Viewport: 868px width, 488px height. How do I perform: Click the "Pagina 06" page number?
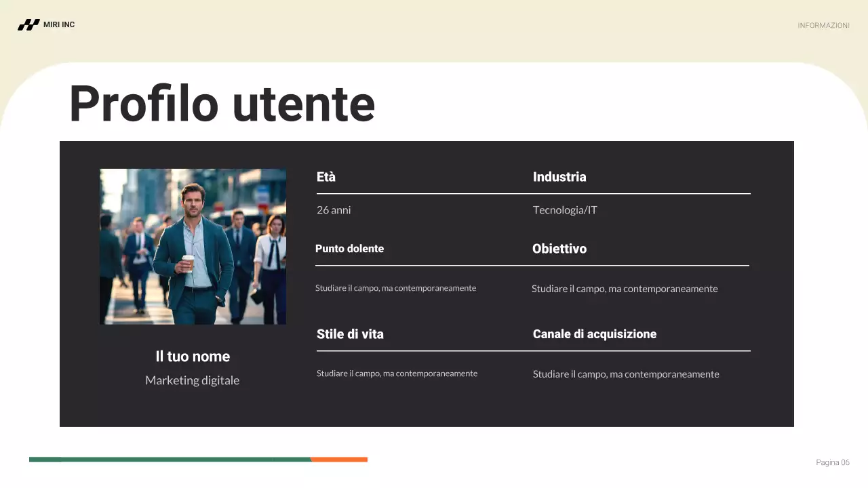tap(832, 462)
